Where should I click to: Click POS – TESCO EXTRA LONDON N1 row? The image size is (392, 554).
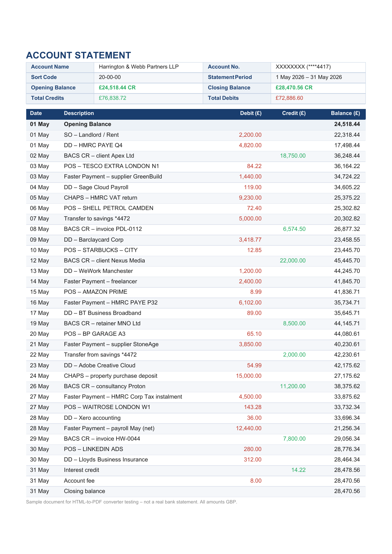pyautogui.click(x=196, y=166)
